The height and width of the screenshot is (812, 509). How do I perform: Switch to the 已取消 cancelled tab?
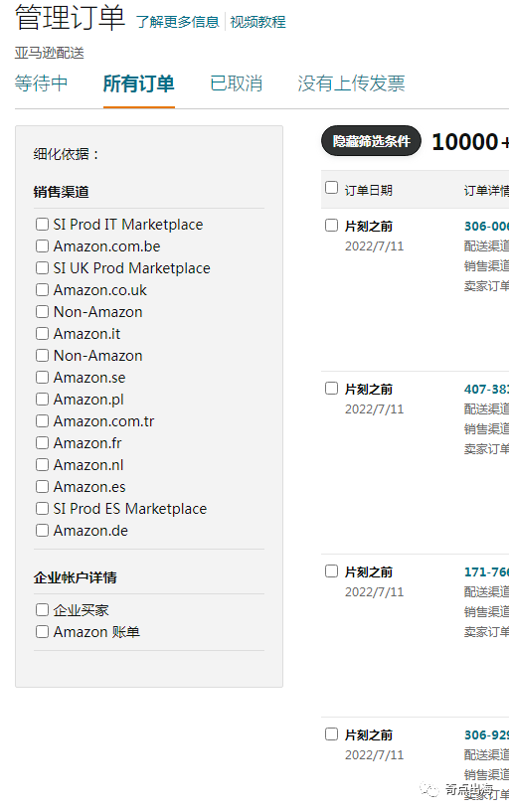[237, 83]
